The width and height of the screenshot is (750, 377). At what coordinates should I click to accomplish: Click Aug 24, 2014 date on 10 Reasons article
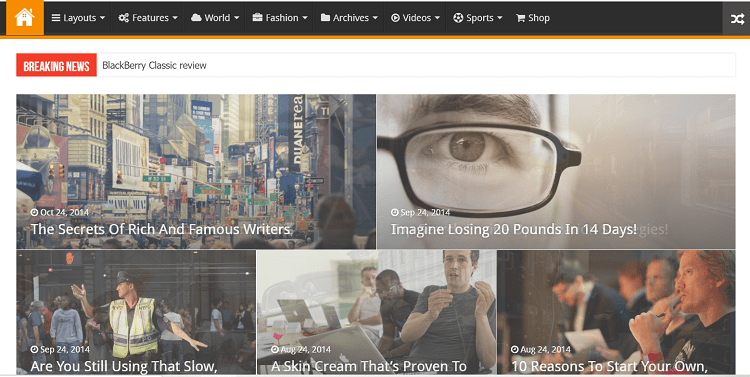click(546, 350)
